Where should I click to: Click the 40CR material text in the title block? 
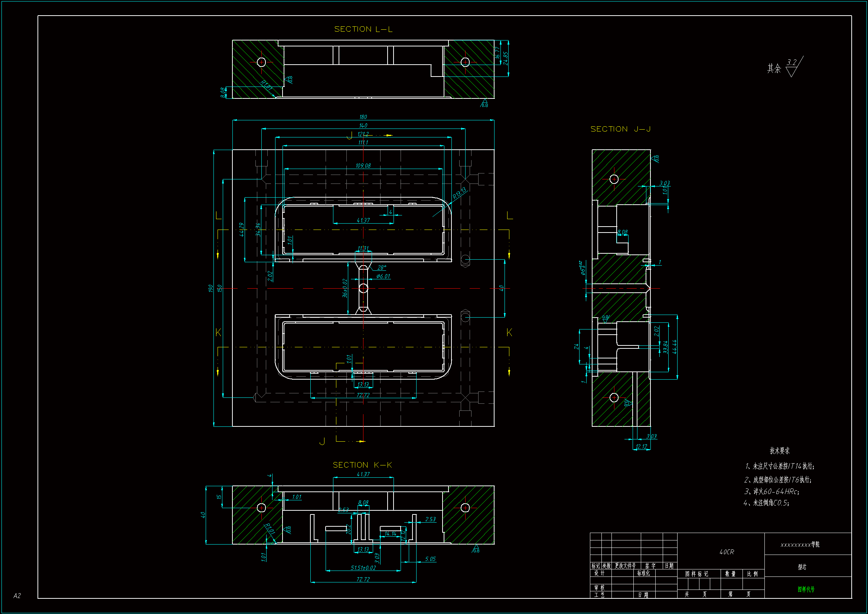[727, 552]
